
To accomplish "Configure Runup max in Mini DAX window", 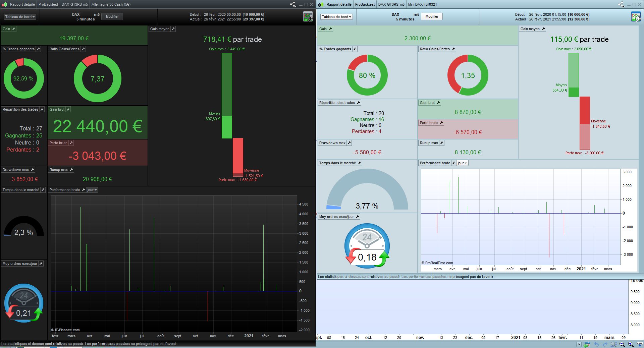I will pyautogui.click(x=442, y=143).
